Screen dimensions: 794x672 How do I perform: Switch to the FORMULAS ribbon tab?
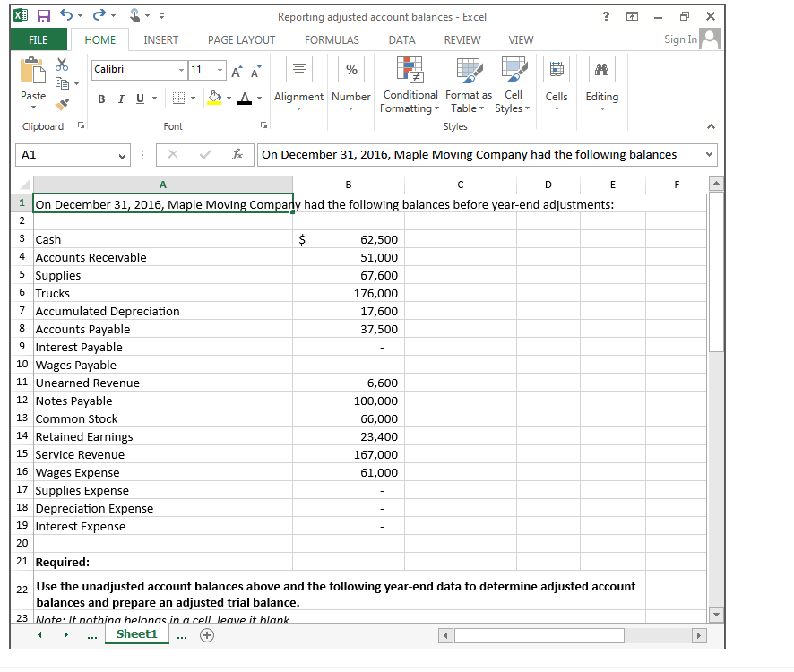click(x=332, y=39)
